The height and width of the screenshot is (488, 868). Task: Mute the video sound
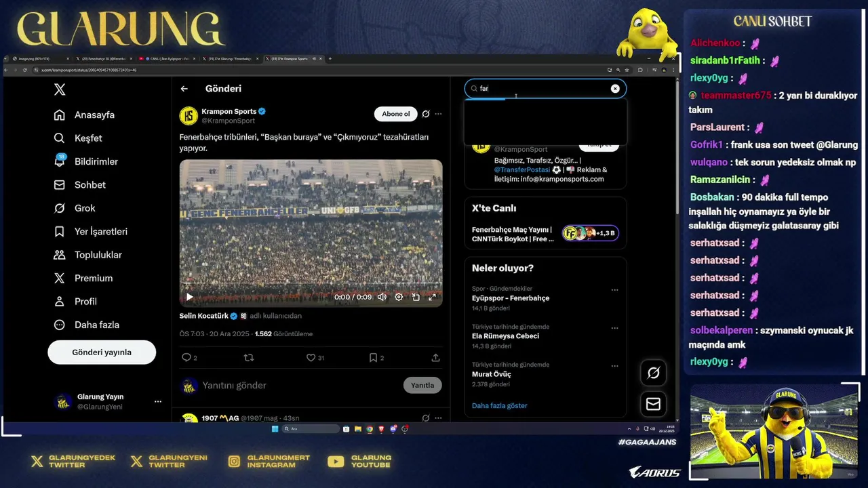(382, 297)
